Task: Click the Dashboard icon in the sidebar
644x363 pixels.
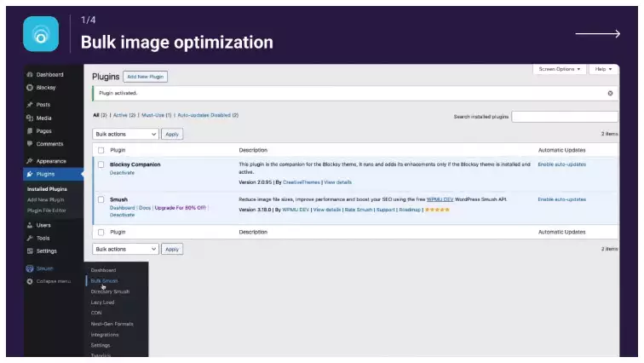Action: pyautogui.click(x=30, y=75)
